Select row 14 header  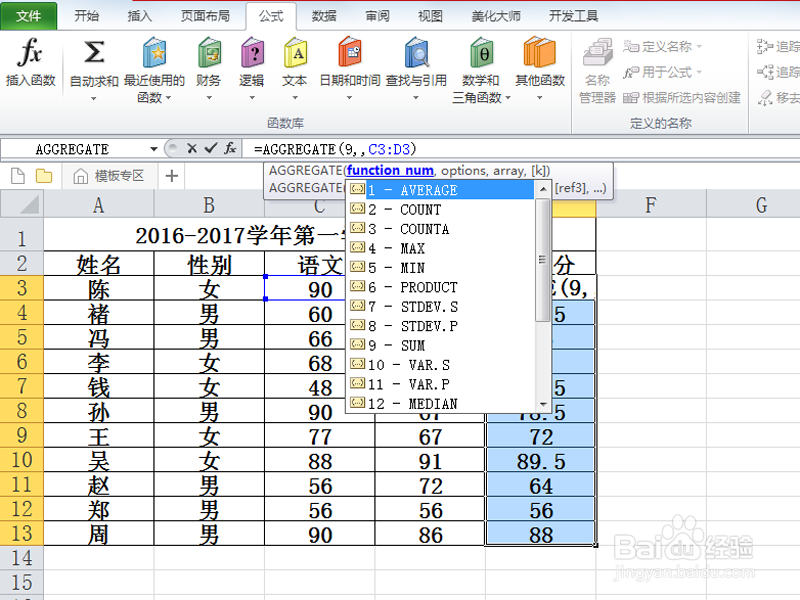coord(22,558)
